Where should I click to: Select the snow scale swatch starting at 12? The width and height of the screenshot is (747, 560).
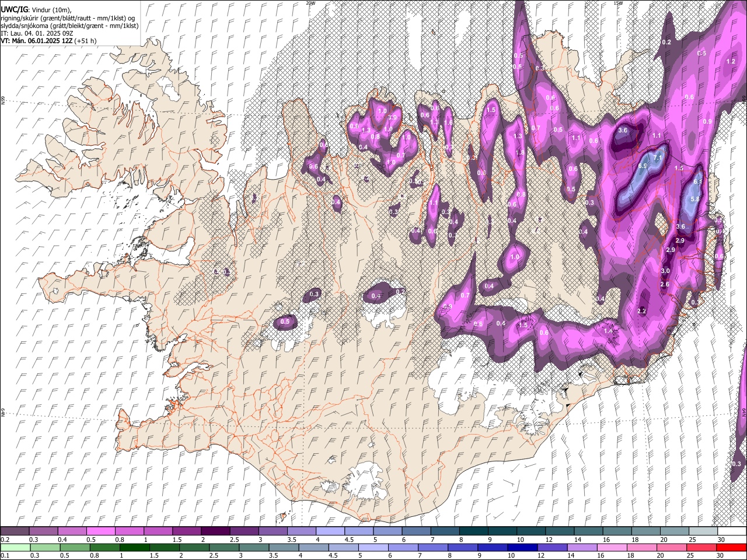pos(560,531)
